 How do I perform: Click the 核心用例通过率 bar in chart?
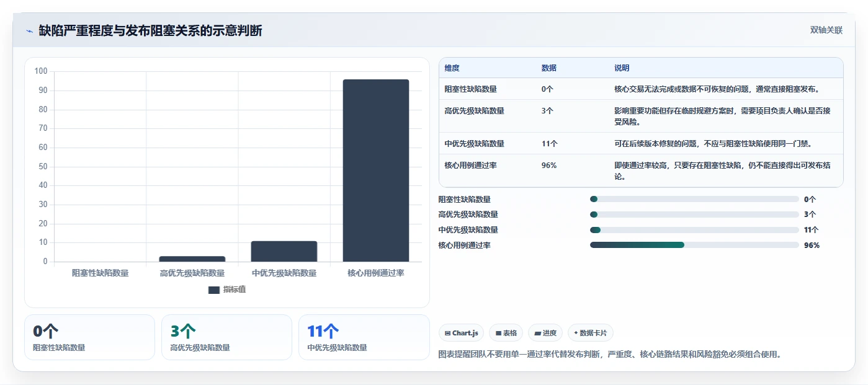(376, 170)
